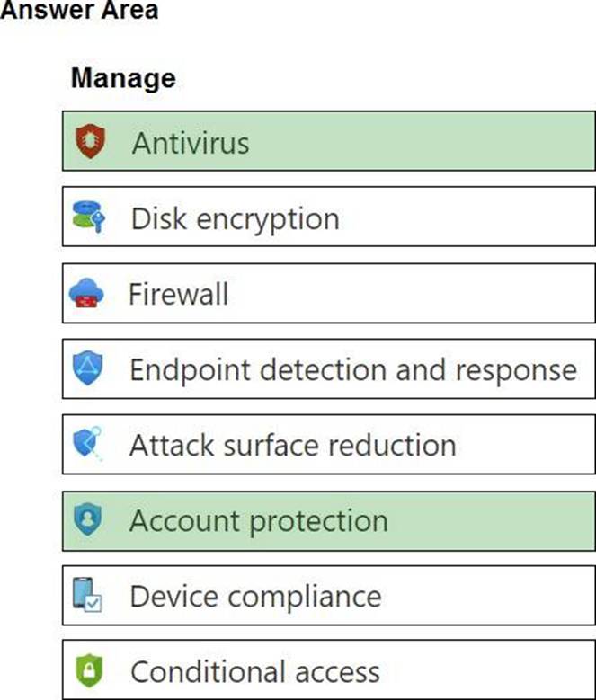Click the Attack surface reduction icon
This screenshot has height=700, width=596.
(88, 444)
